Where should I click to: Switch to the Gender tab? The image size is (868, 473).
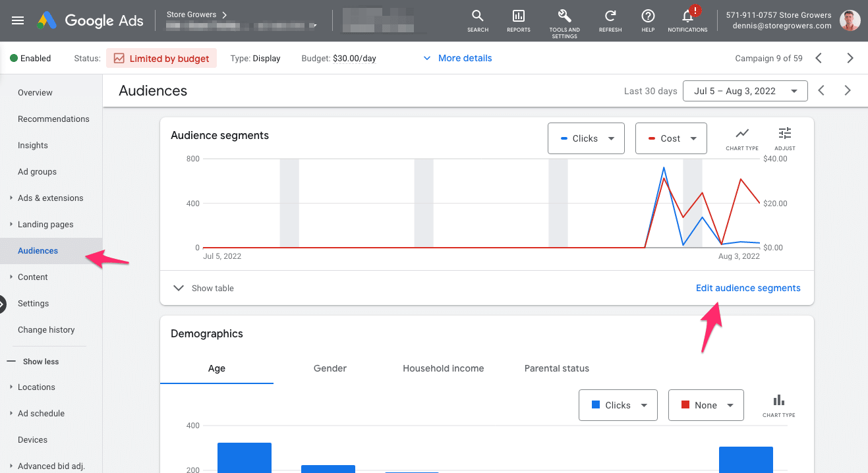click(x=330, y=368)
